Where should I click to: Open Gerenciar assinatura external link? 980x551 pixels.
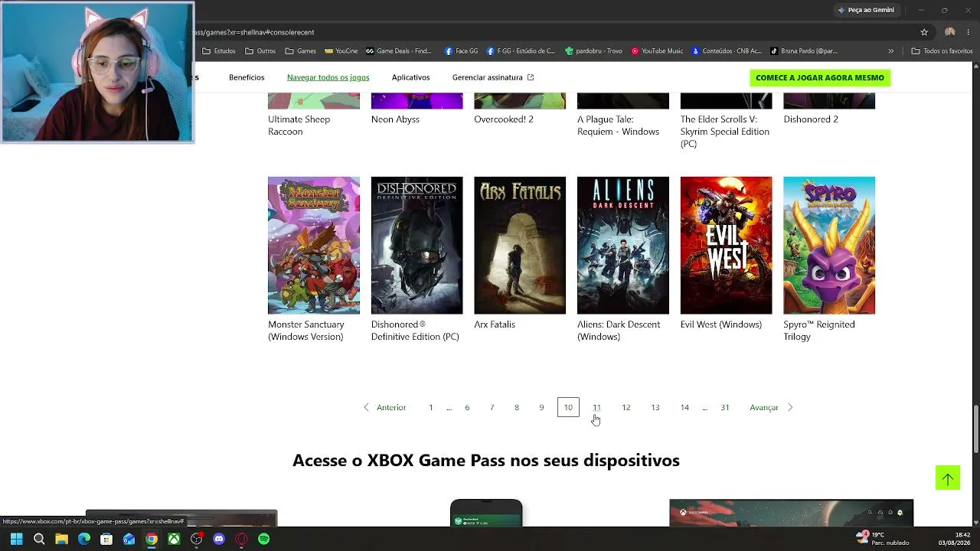(x=493, y=77)
